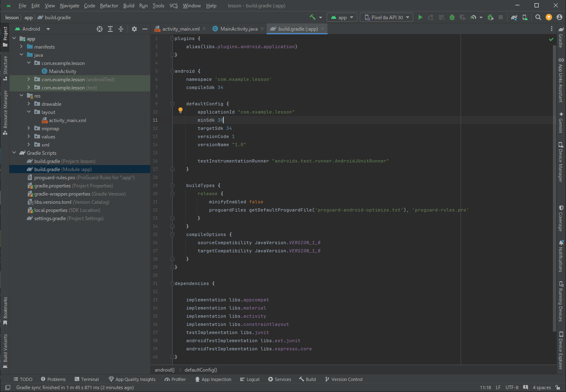Open the VCS menu
The height and width of the screenshot is (392, 566).
click(174, 6)
